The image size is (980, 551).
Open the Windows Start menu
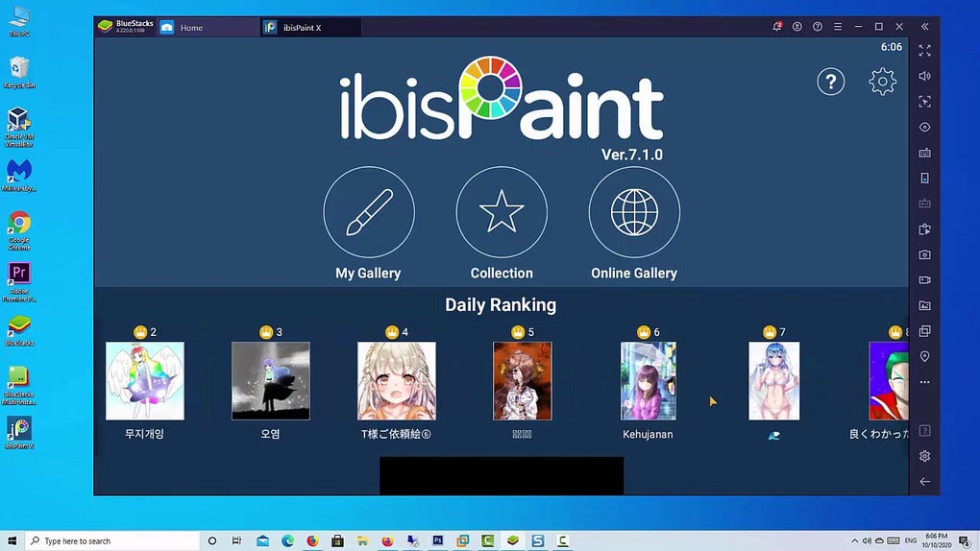point(12,541)
